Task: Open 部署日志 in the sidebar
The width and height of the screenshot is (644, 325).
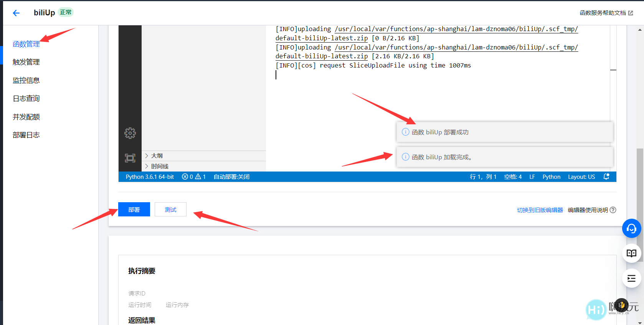Action: tap(26, 135)
